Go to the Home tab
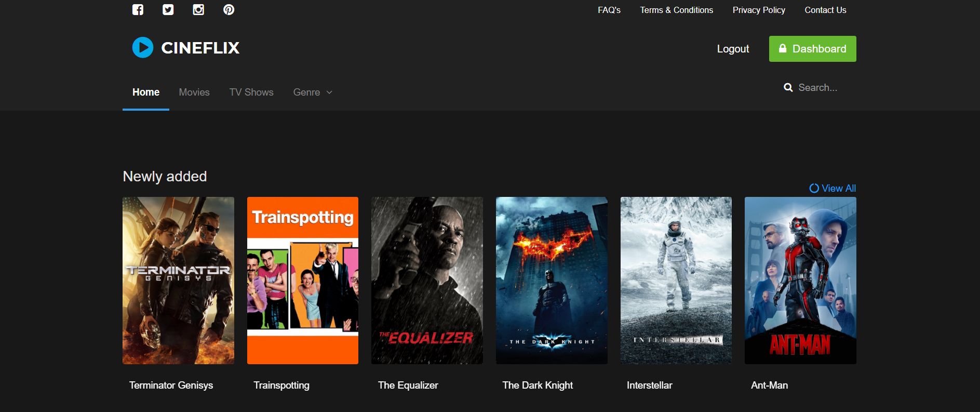 tap(146, 92)
